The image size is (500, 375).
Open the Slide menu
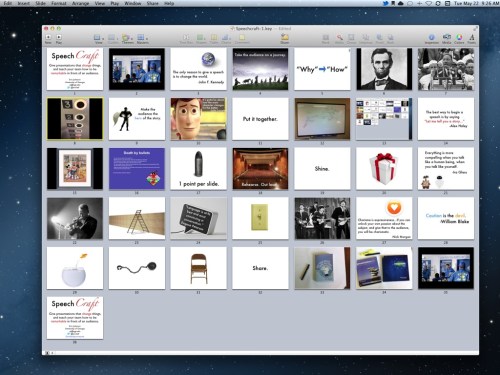click(41, 3)
